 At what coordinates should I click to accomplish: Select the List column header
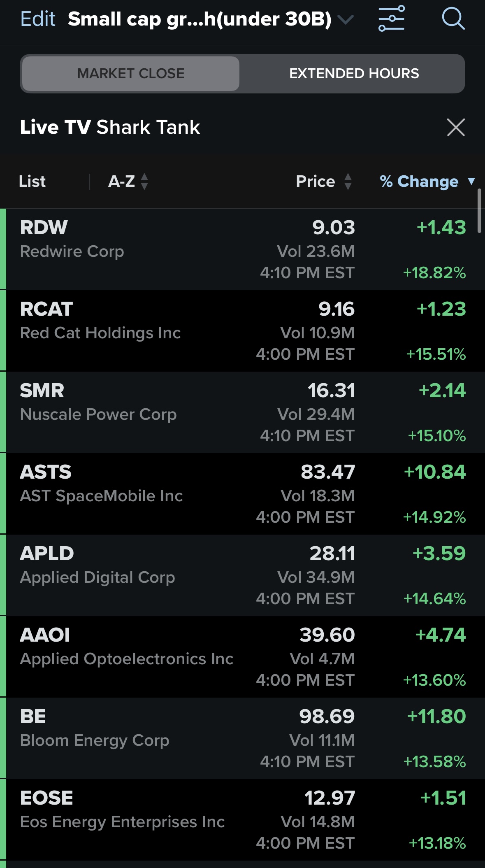click(32, 182)
